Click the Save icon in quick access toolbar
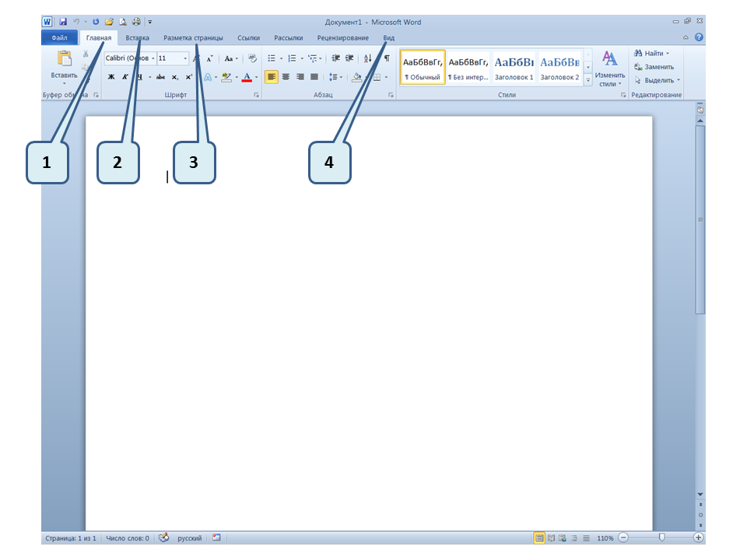747x560 pixels. 63,23
